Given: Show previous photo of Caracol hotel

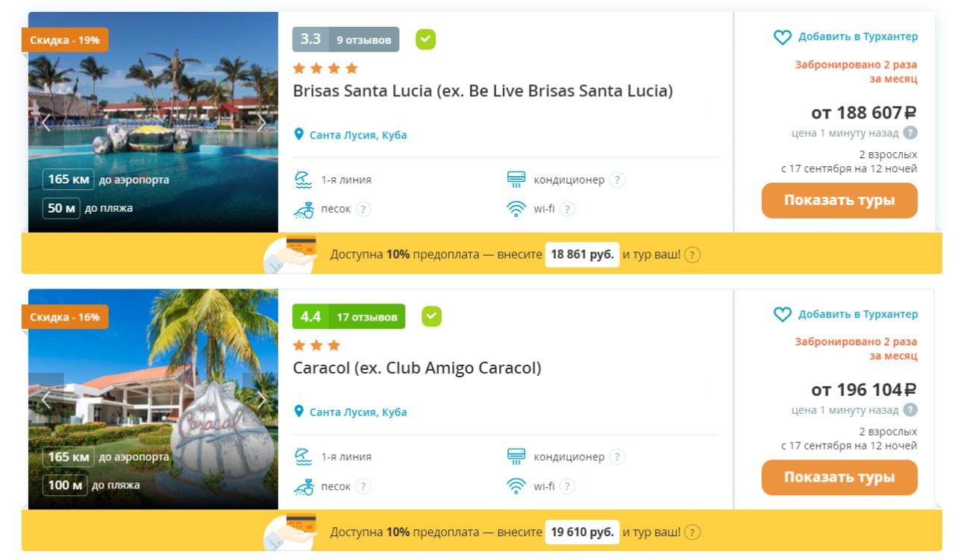Looking at the screenshot, I should 46,400.
